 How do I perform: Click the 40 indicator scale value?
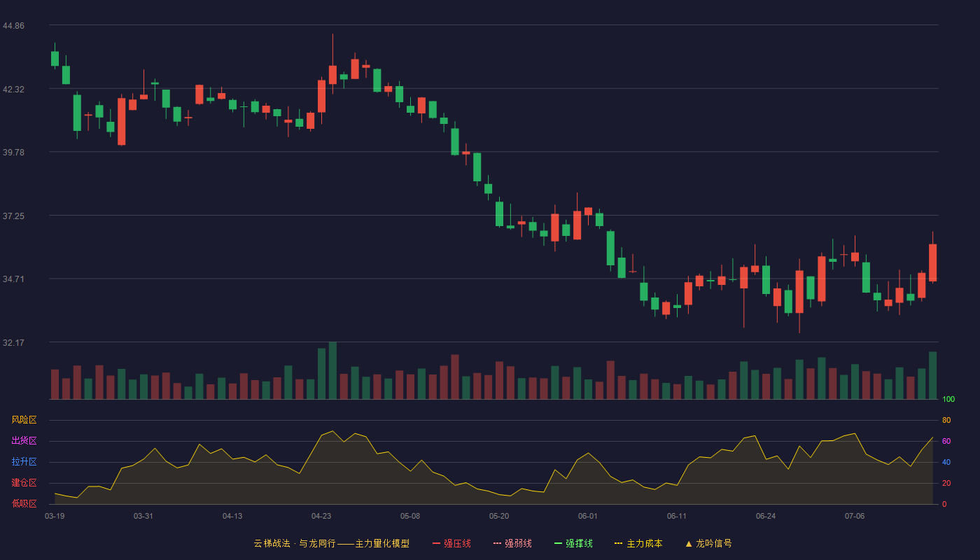coord(946,463)
